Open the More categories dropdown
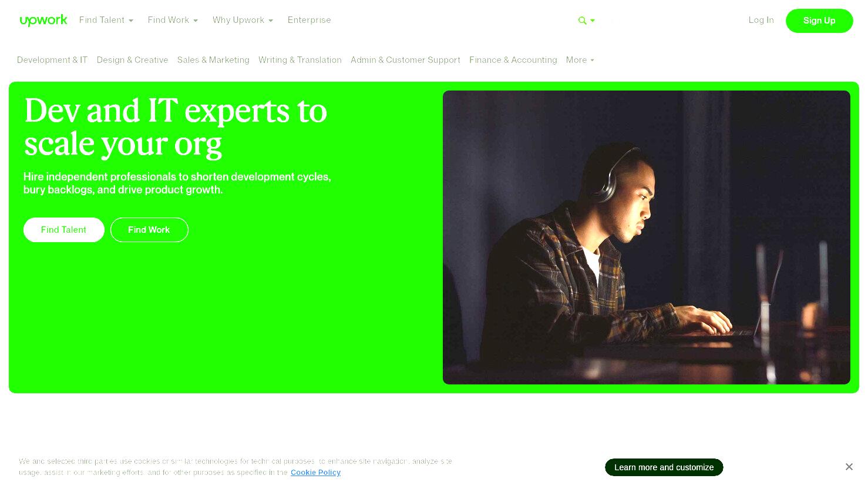The height and width of the screenshot is (492, 868). tap(580, 60)
